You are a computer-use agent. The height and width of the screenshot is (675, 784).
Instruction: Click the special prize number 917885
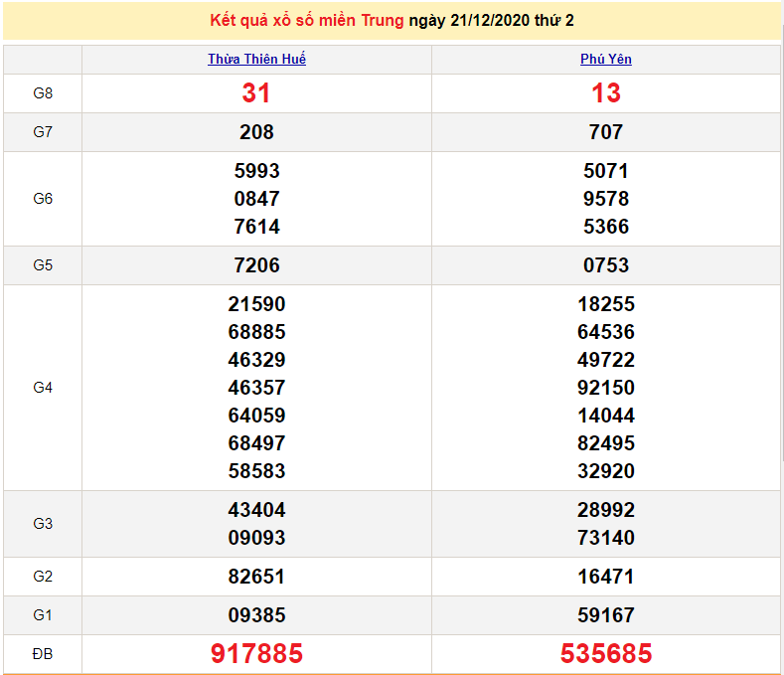tap(256, 653)
